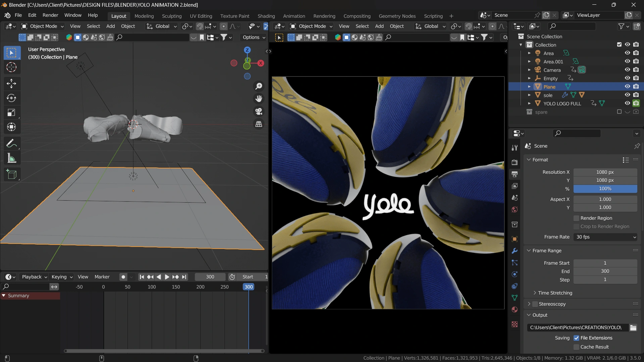Browse the output folder icon
Image resolution: width=644 pixels, height=362 pixels.
tap(633, 328)
